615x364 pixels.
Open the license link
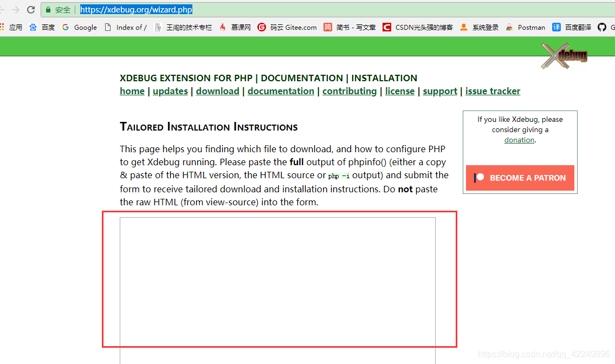pyautogui.click(x=400, y=91)
